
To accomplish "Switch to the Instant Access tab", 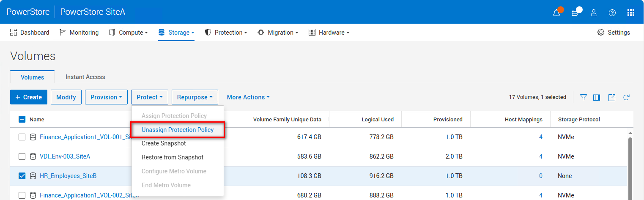I will 85,77.
